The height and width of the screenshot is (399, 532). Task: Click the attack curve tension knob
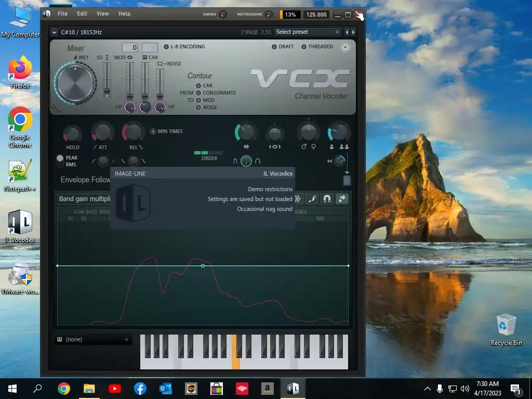pos(103,161)
